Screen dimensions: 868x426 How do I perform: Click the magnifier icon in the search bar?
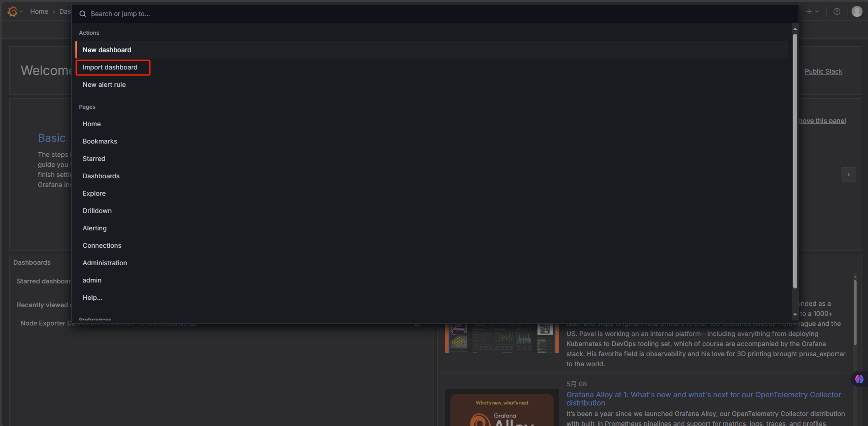pos(83,14)
